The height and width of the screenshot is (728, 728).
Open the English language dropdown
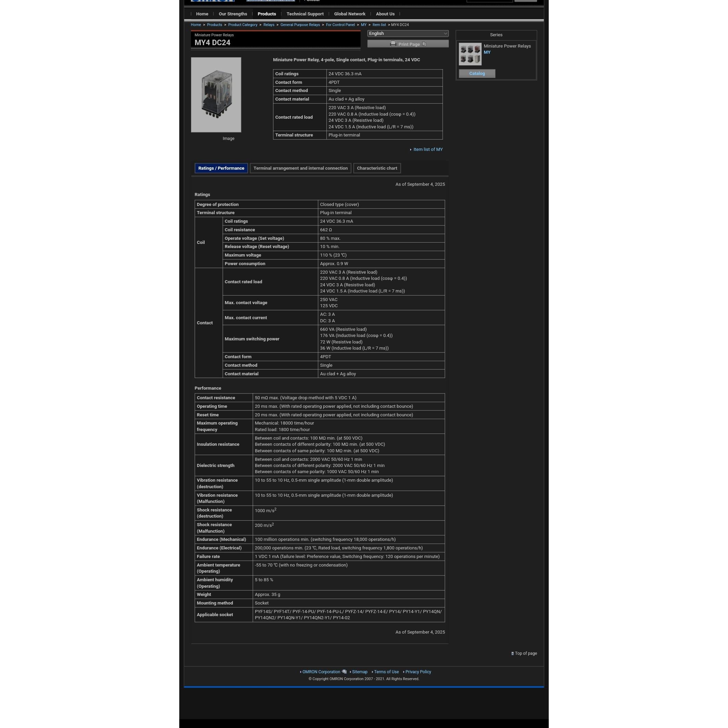(x=408, y=34)
